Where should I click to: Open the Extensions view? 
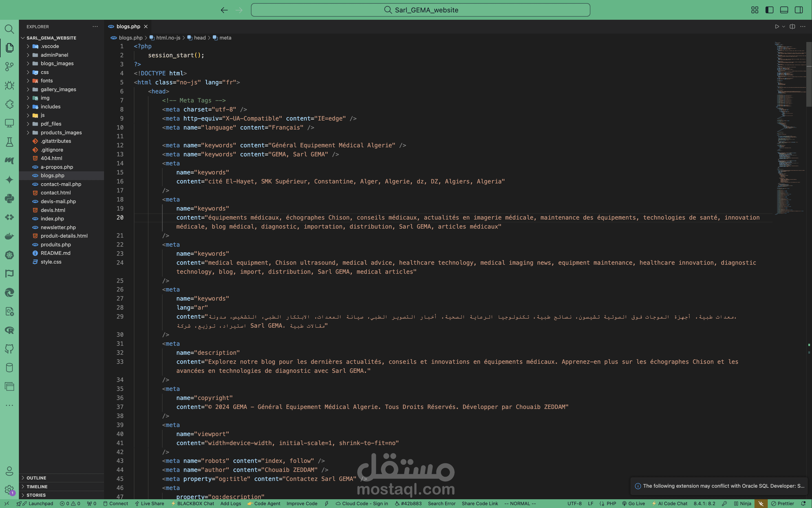9,104
